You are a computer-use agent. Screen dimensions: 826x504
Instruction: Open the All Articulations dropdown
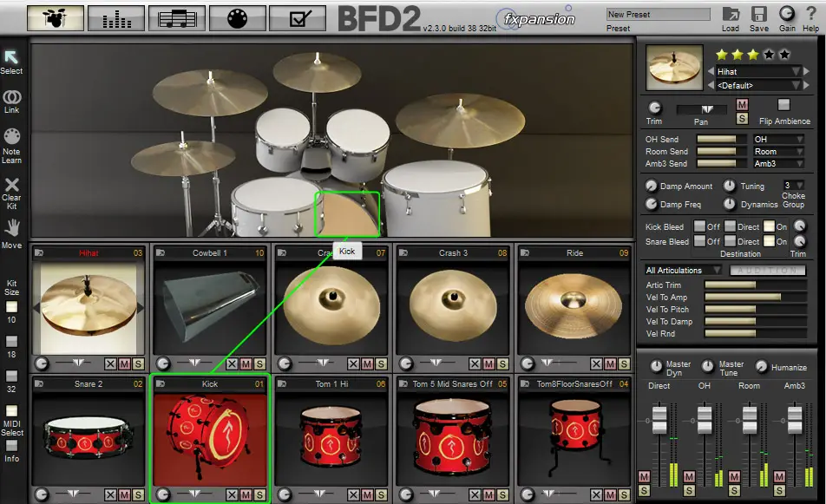click(x=683, y=270)
